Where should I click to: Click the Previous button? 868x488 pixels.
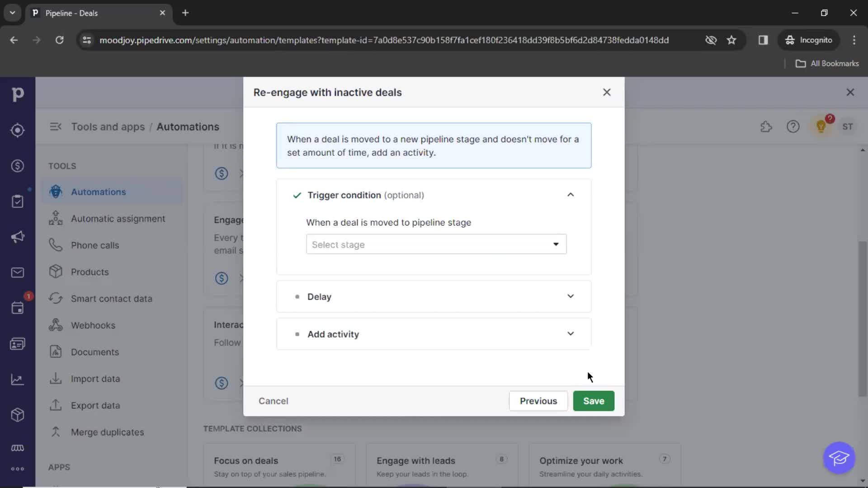538,400
